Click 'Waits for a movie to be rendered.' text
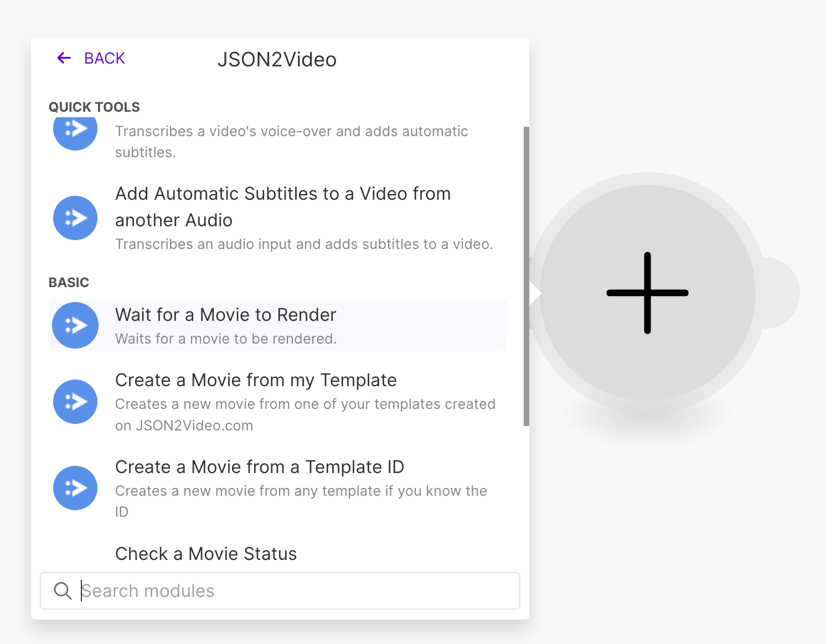This screenshot has width=826, height=644. point(226,339)
